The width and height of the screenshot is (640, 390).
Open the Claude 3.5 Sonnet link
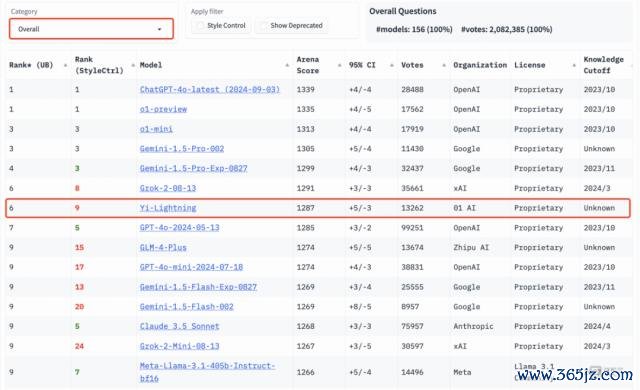click(x=180, y=326)
